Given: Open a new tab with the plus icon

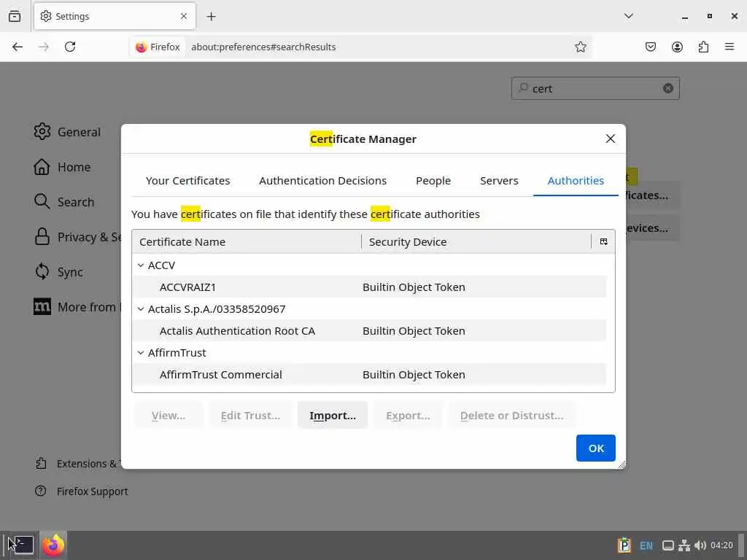Looking at the screenshot, I should tap(211, 16).
